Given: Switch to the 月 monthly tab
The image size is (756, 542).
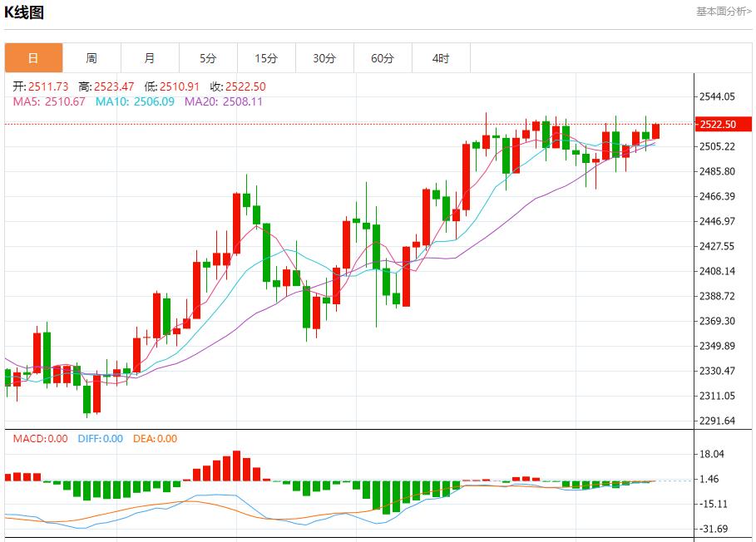Looking at the screenshot, I should tap(150, 58).
